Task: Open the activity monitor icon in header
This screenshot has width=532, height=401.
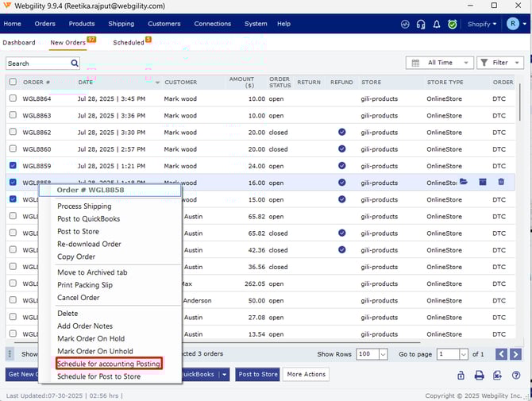Action: [x=405, y=24]
